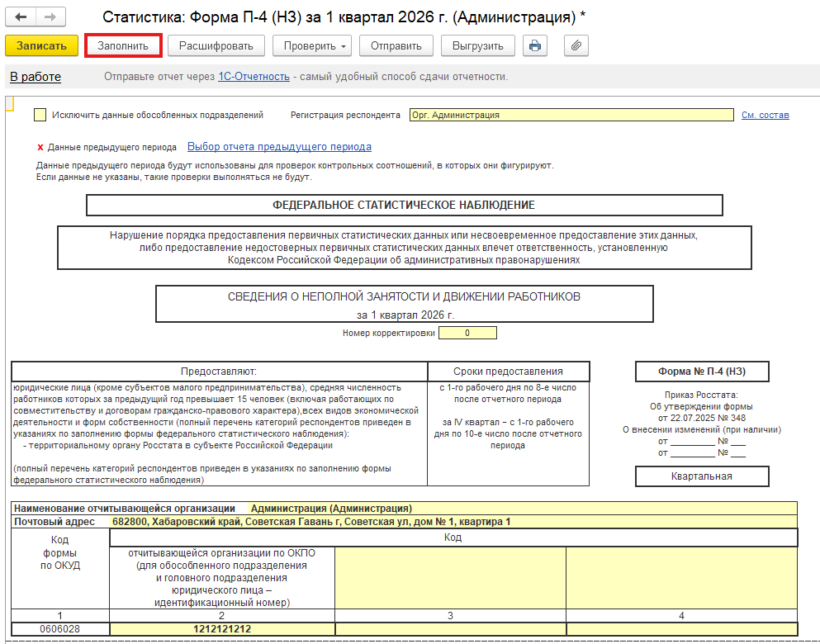820x644 pixels.
Task: Go forward with the right arrow button
Action: (x=50, y=17)
